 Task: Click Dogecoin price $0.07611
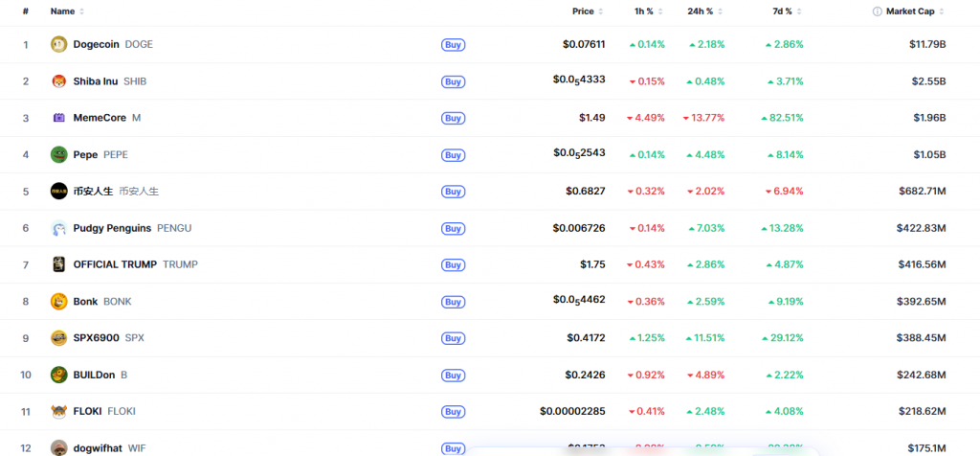(584, 44)
